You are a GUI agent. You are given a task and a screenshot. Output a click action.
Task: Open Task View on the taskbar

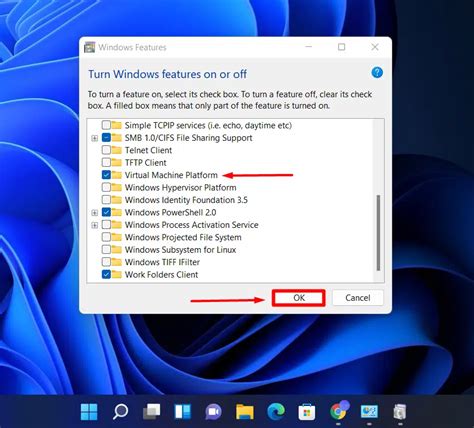[151, 412]
